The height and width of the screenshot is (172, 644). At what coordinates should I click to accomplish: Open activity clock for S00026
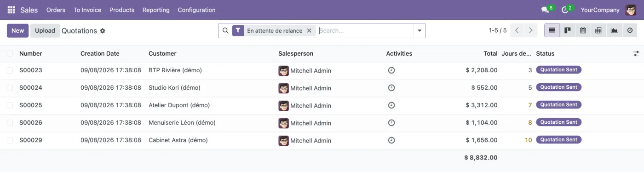391,123
